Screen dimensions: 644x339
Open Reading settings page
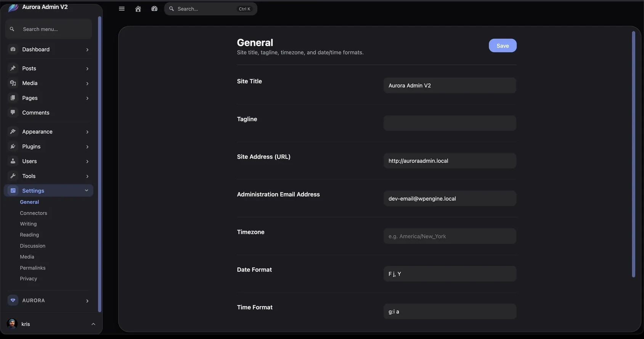point(29,235)
